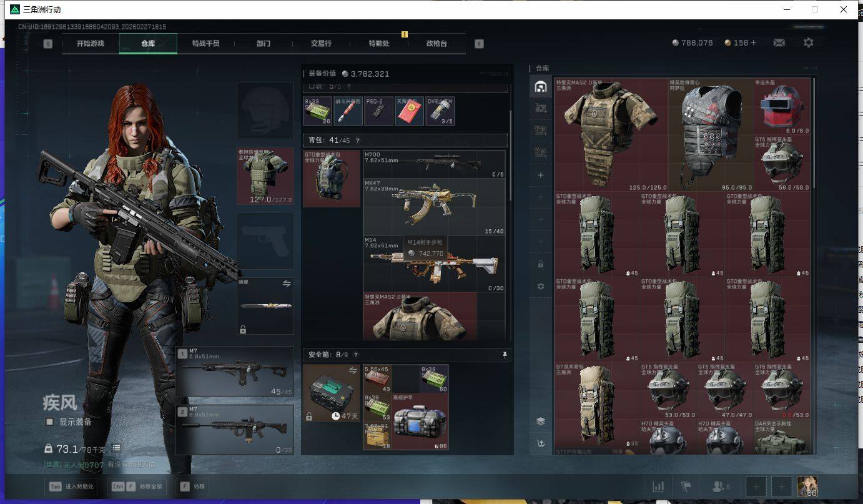This screenshot has height=504, width=863.
Task: Open the mail envelope icon
Action: coord(779,43)
